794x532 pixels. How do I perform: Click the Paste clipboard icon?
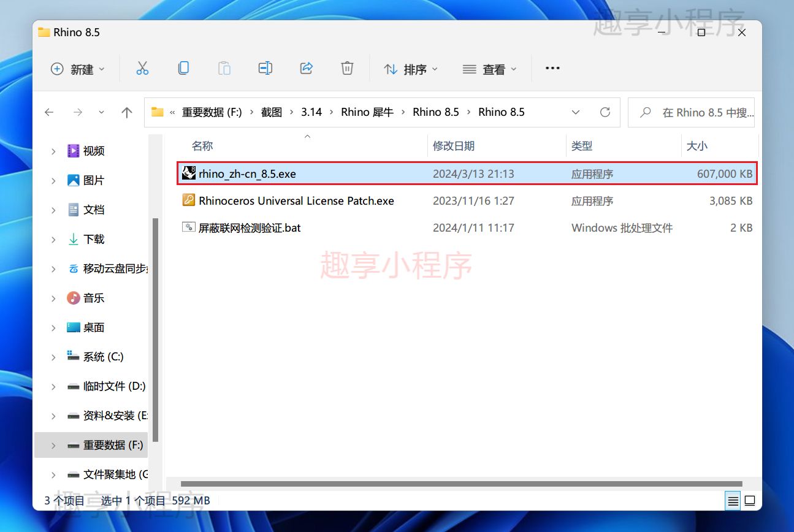(x=224, y=69)
